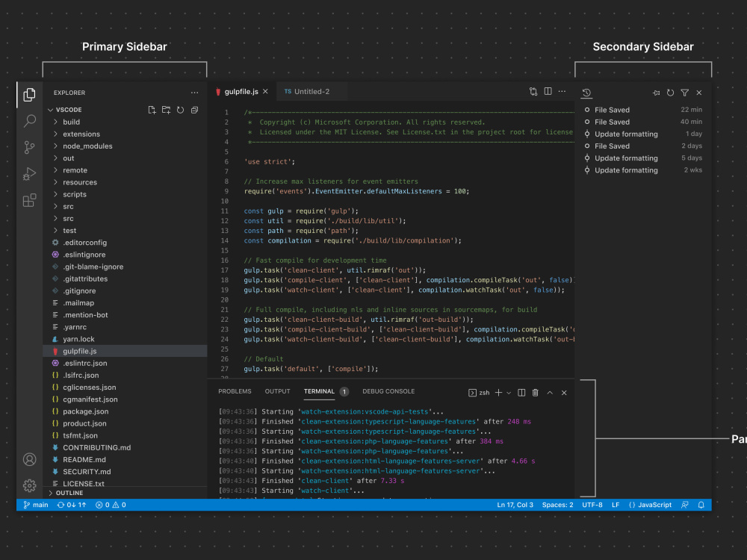747x560 pixels.
Task: Select the 1 day Update formatting entry
Action: pos(643,134)
